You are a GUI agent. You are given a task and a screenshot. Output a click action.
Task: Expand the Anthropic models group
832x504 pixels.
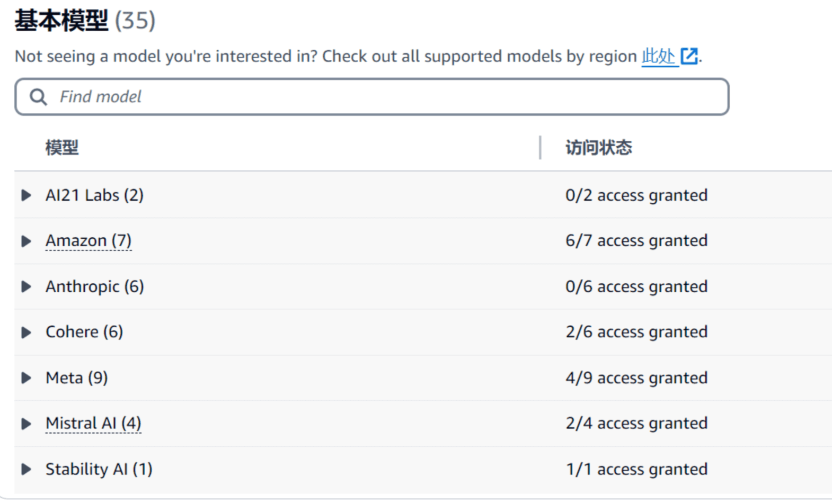[26, 287]
